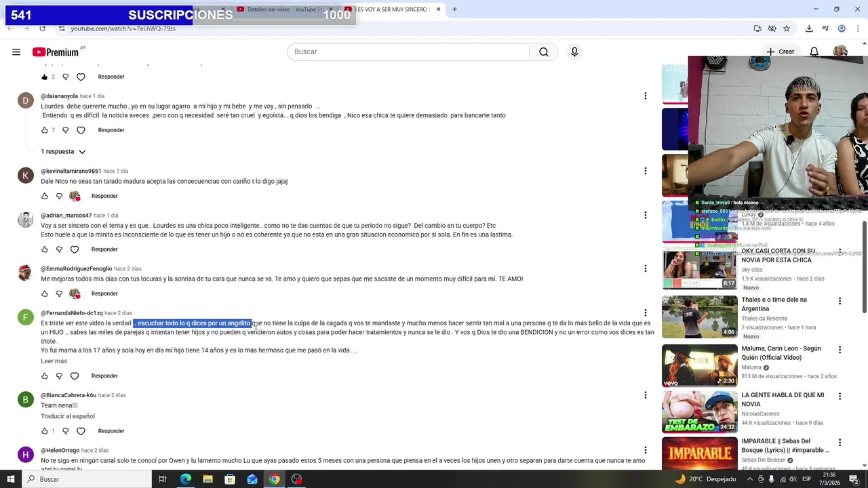Image resolution: width=868 pixels, height=488 pixels.
Task: Open Maluma, Carin Leon - Según Quién video title
Action: point(781,353)
